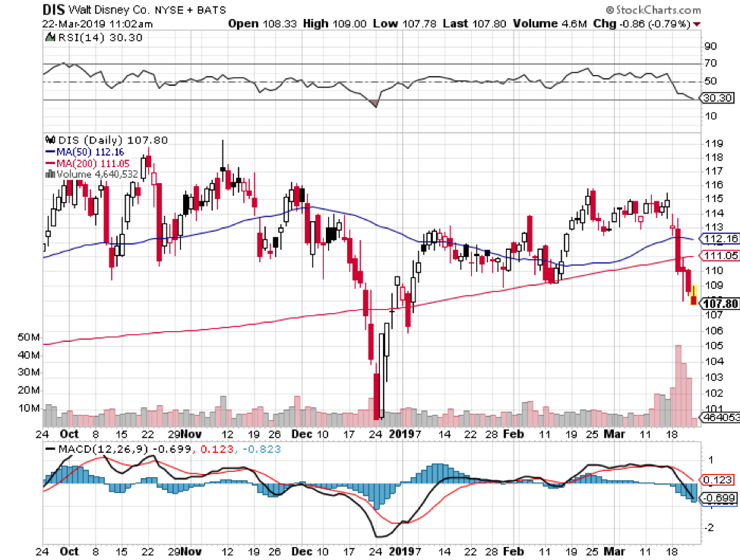Click the red MA(200) line legend marker

50,163
